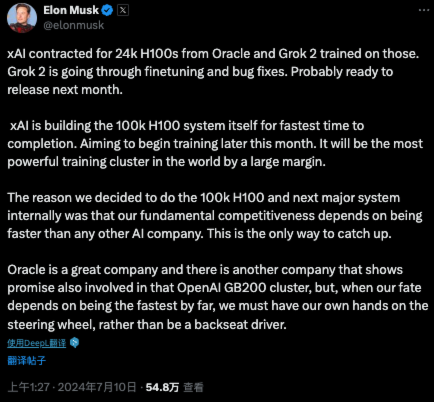Select paragraph starting 'xAI contracted for 24k'
The width and height of the screenshot is (434, 402).
pos(213,72)
